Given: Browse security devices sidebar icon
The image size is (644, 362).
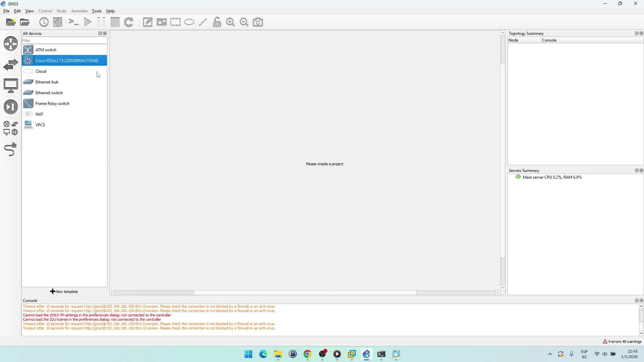Looking at the screenshot, I should pos(11,107).
